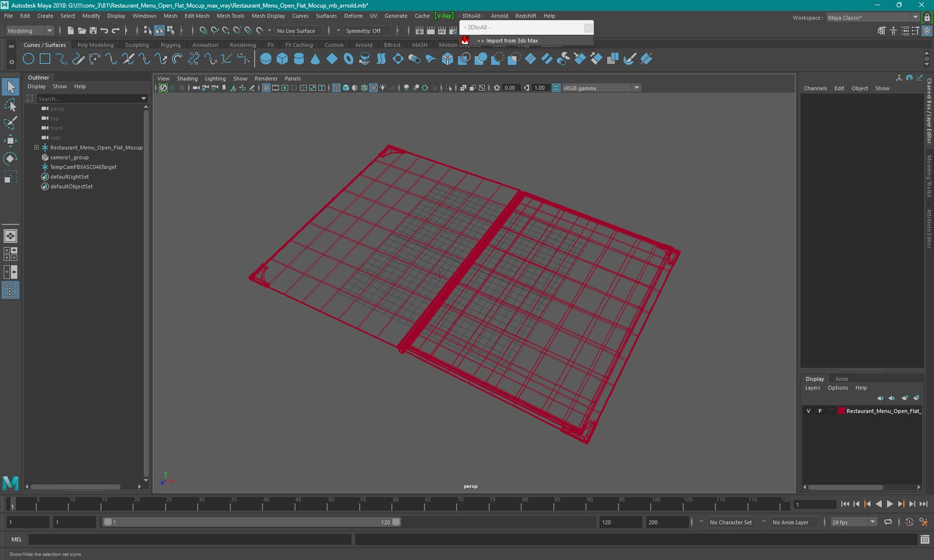
Task: Open the sRGB gamma view transform dropdown
Action: click(x=602, y=88)
